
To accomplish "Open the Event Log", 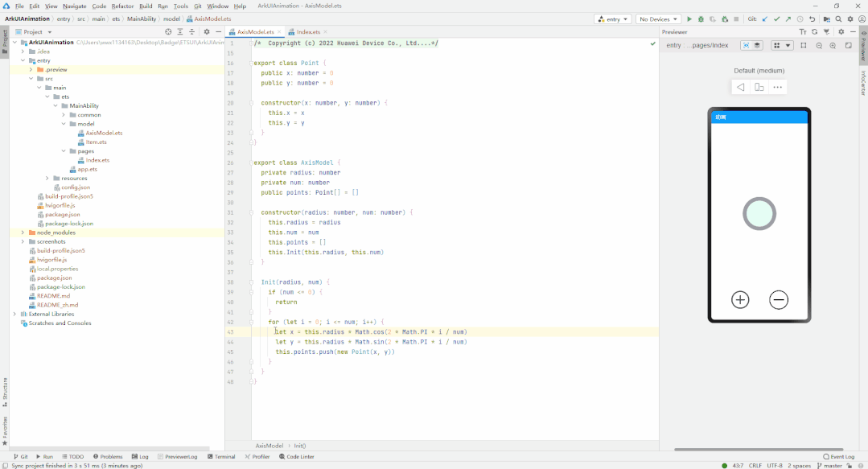I will click(839, 457).
